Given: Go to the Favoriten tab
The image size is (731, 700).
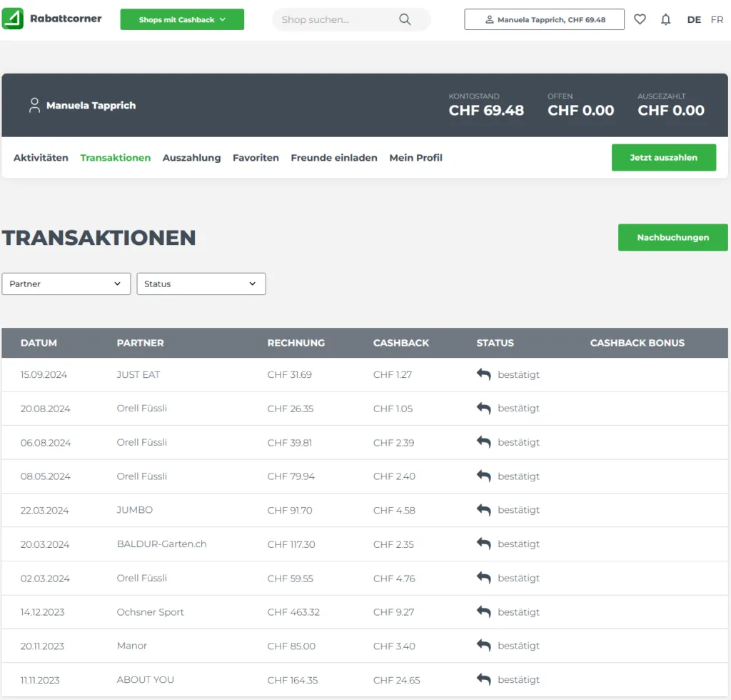Looking at the screenshot, I should coord(256,158).
